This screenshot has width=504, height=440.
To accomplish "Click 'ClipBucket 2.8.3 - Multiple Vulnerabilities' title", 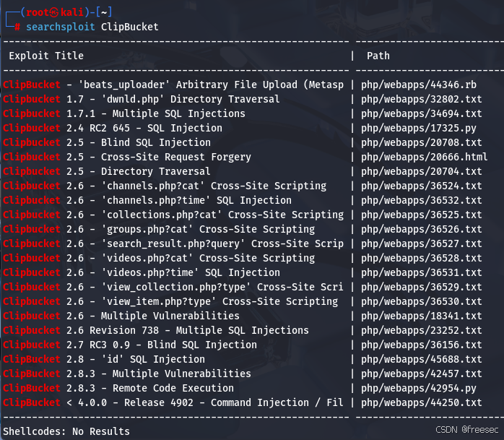I will (127, 374).
